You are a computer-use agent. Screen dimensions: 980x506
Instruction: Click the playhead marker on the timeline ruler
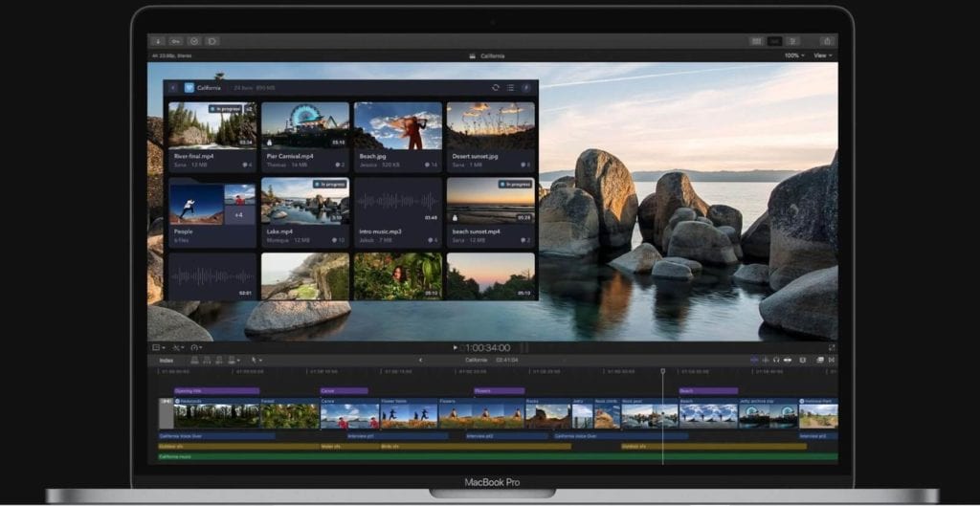(x=662, y=371)
